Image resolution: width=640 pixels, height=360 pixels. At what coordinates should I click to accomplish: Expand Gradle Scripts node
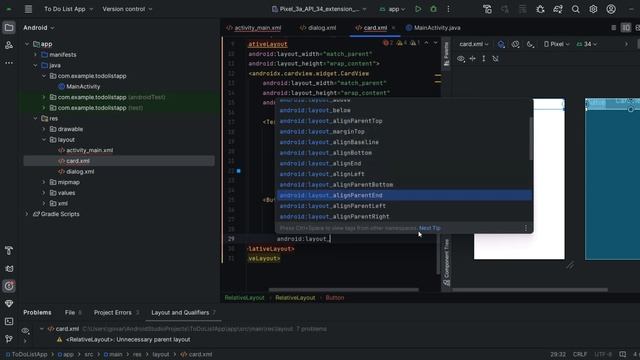click(27, 214)
